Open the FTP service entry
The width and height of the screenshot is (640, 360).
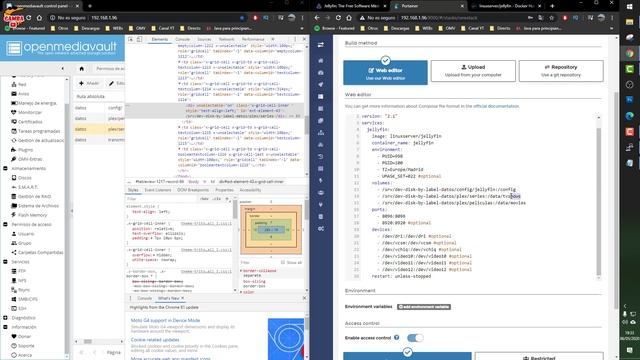[x=22, y=271]
